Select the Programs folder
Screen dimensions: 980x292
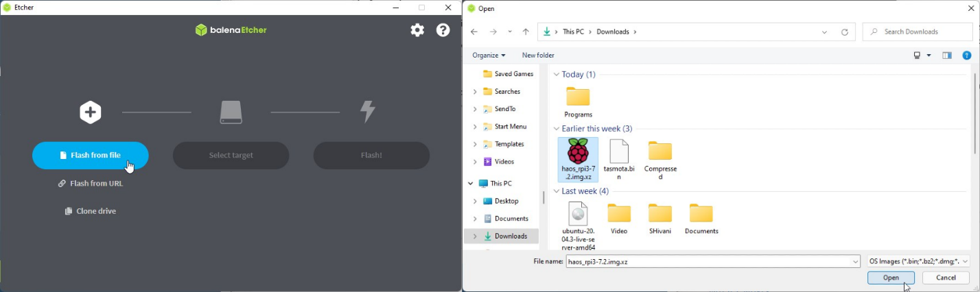point(578,103)
